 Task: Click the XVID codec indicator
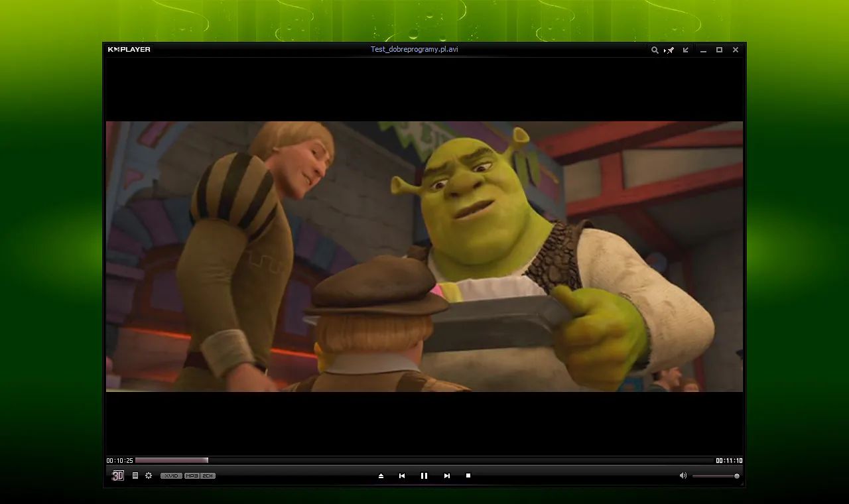[171, 475]
